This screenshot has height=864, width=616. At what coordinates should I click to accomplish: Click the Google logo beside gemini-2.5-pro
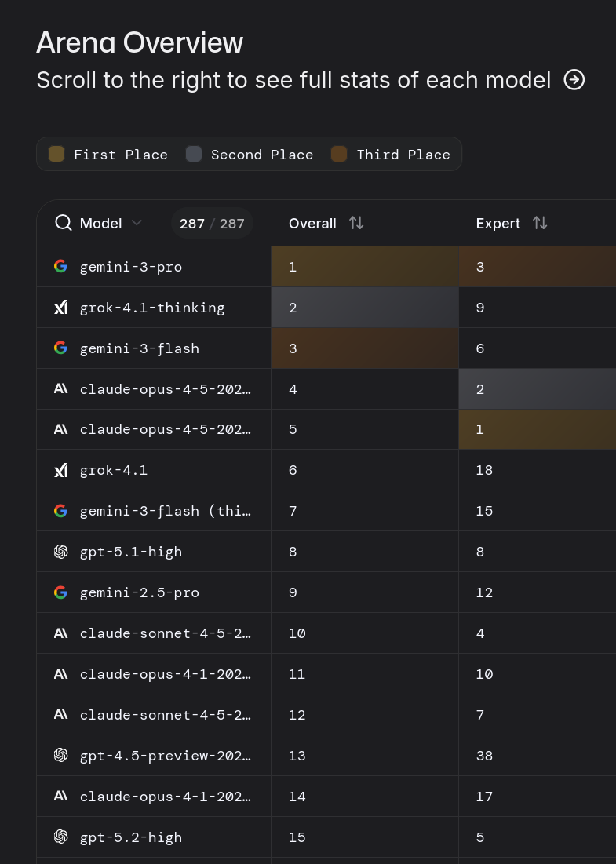[60, 592]
